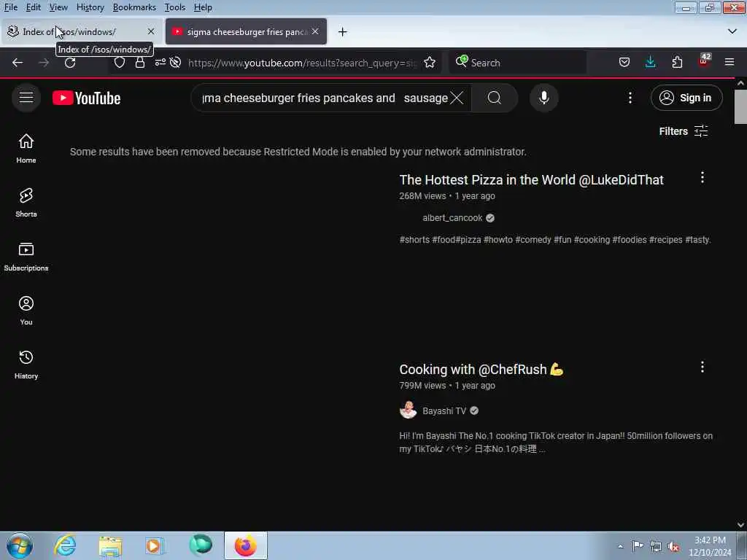Open the Help menu
The width and height of the screenshot is (747, 560).
[x=203, y=7]
